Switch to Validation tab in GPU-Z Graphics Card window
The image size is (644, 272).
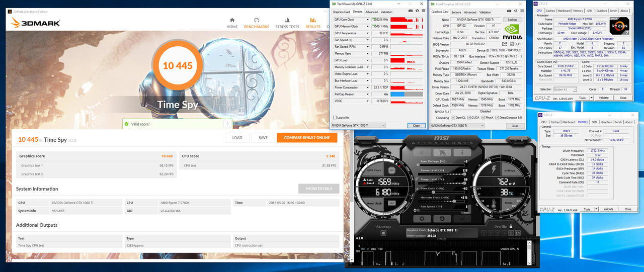485,12
